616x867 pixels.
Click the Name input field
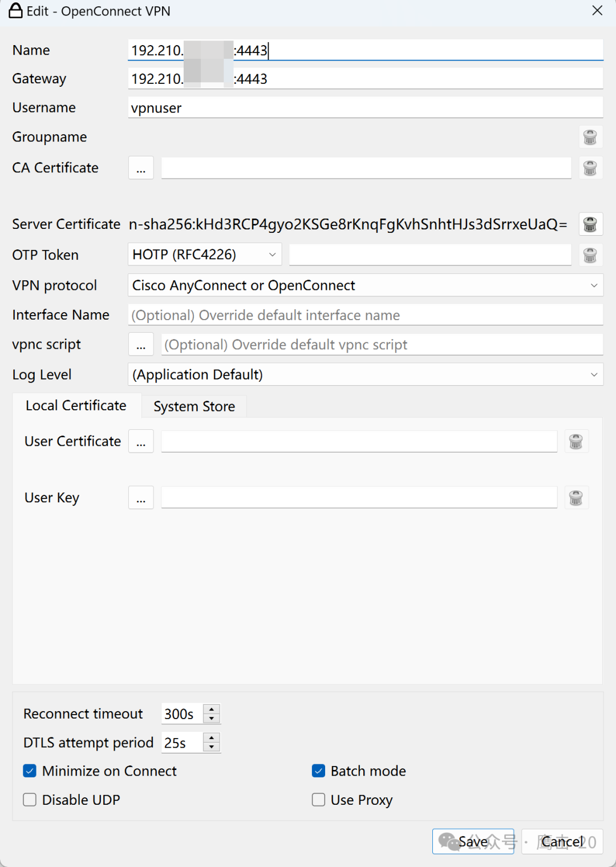tap(366, 50)
